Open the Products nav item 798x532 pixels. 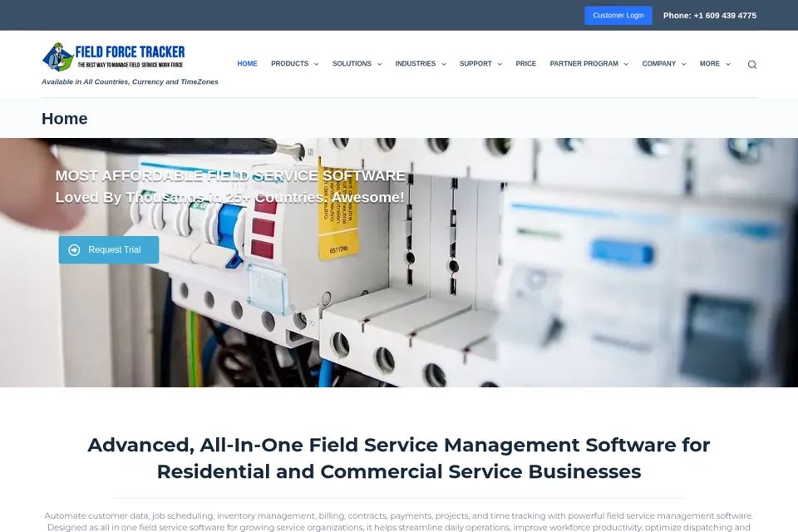pos(289,64)
